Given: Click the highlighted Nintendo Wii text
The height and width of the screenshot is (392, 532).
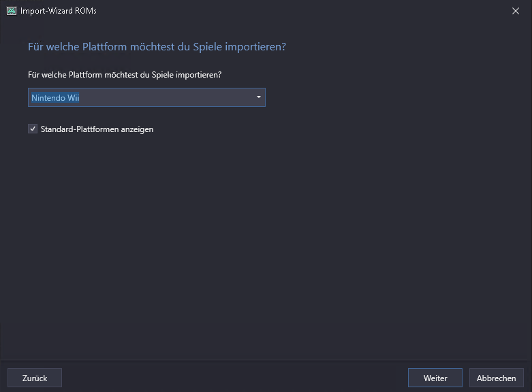Looking at the screenshot, I should click(x=56, y=97).
